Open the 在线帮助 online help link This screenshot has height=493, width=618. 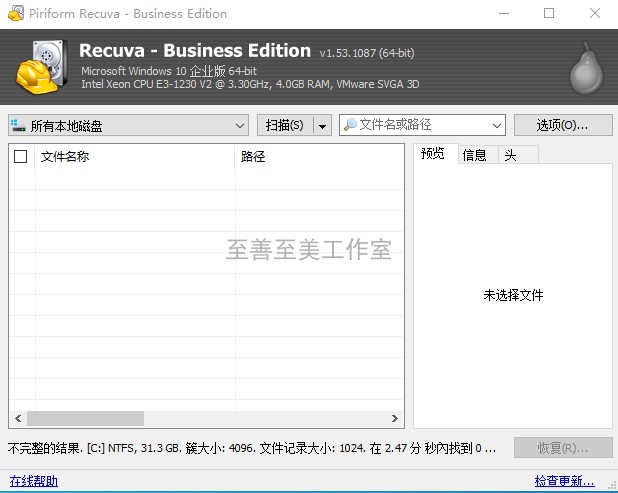(x=34, y=481)
